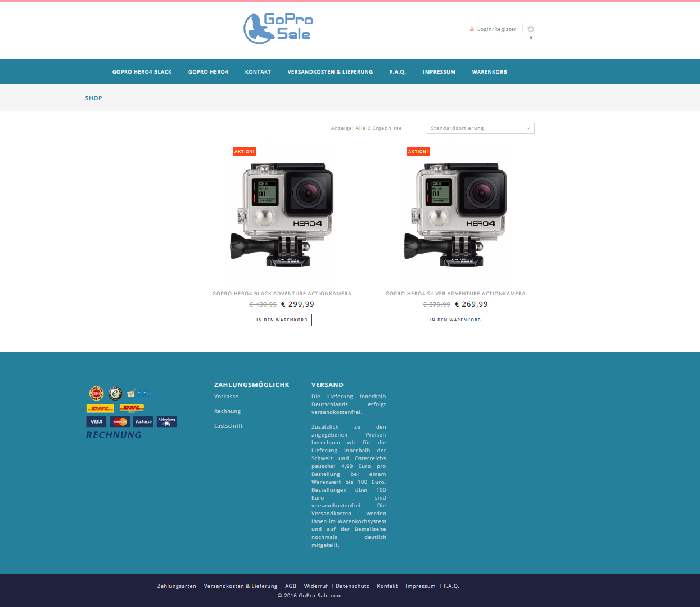The image size is (700, 607).
Task: Open GOPRO HERO4 SILVER ADVENTURE ACTIONKAMERA title
Action: click(455, 294)
